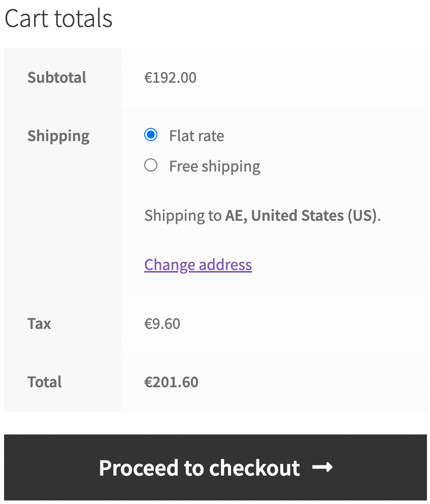This screenshot has height=504, width=430.
Task: Click the Cart totals heading
Action: tap(58, 18)
